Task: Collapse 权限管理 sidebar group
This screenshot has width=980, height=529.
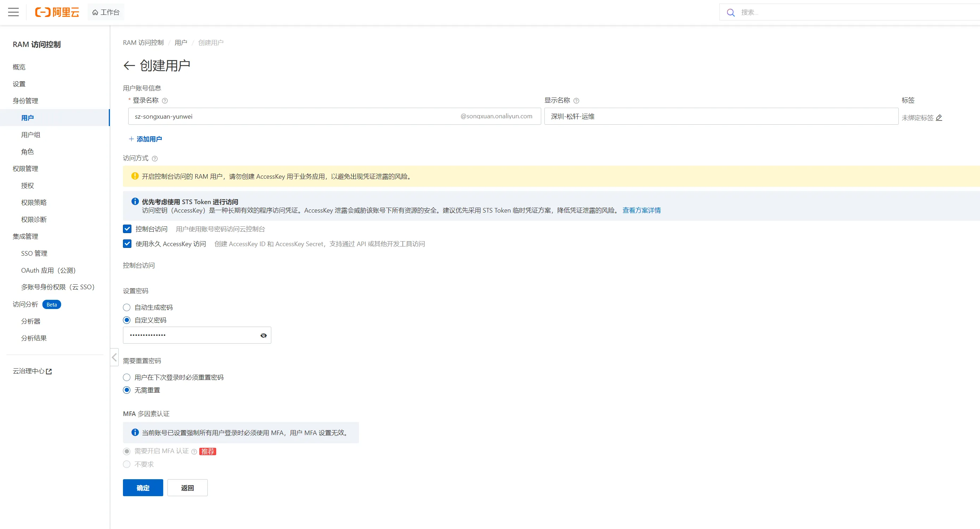Action: pyautogui.click(x=25, y=168)
